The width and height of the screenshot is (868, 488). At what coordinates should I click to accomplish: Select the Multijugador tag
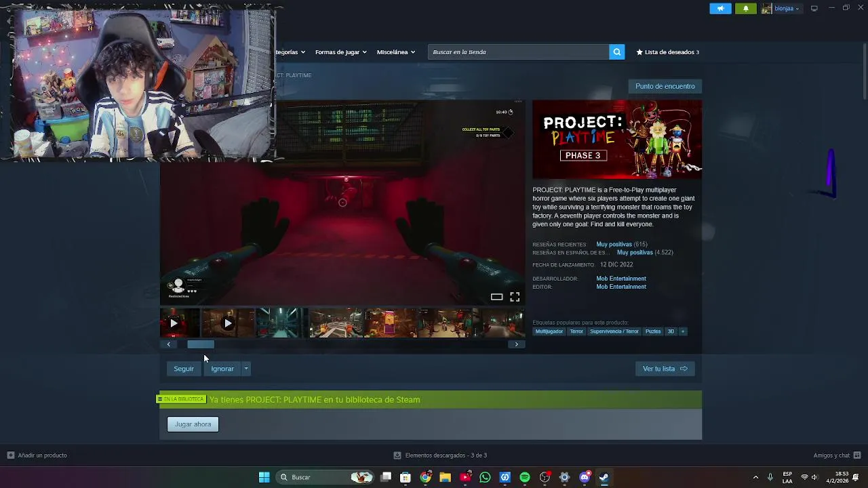click(549, 331)
